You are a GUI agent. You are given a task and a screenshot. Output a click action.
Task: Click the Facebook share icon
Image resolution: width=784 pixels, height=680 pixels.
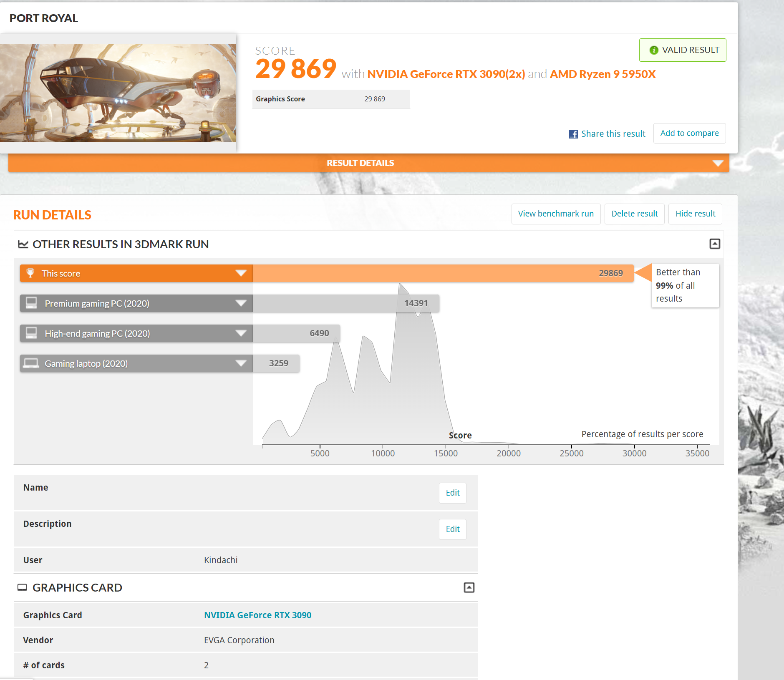click(x=573, y=134)
